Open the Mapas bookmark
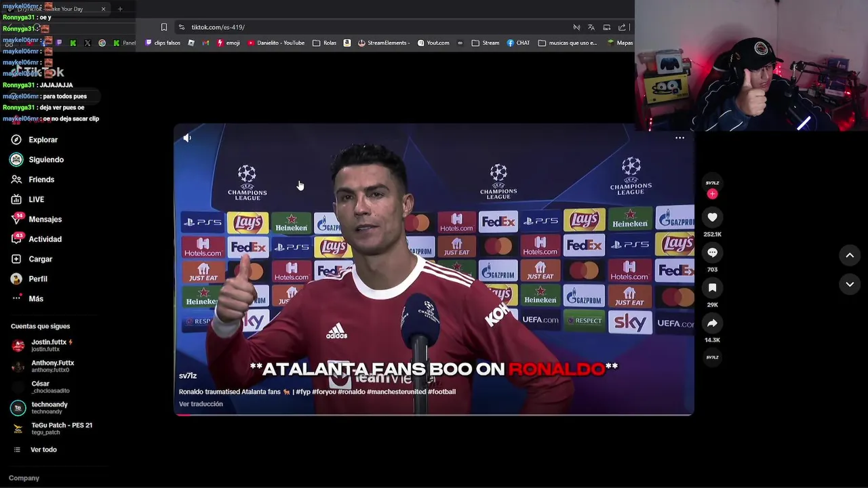This screenshot has width=868, height=488. coord(620,43)
